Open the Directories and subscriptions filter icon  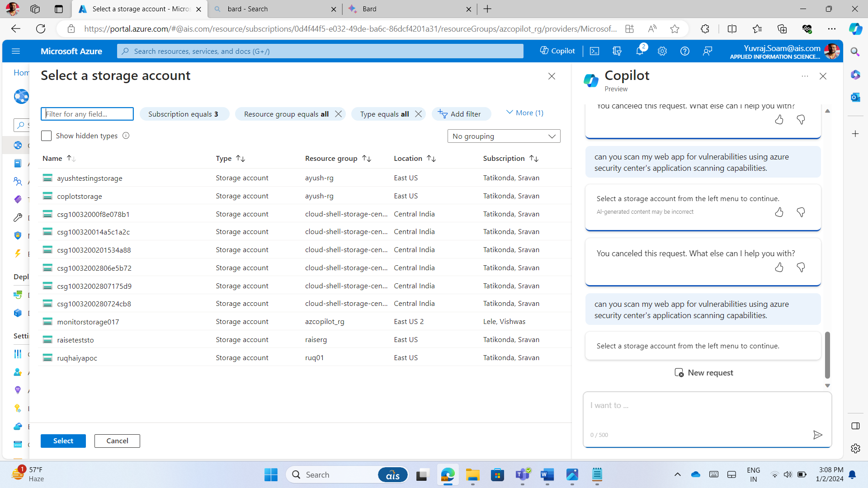pyautogui.click(x=617, y=51)
